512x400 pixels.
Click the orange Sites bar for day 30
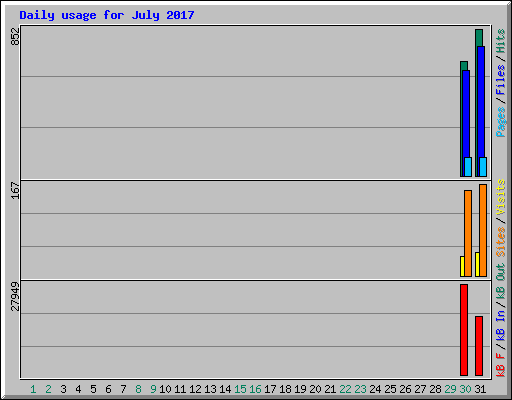[x=468, y=233]
